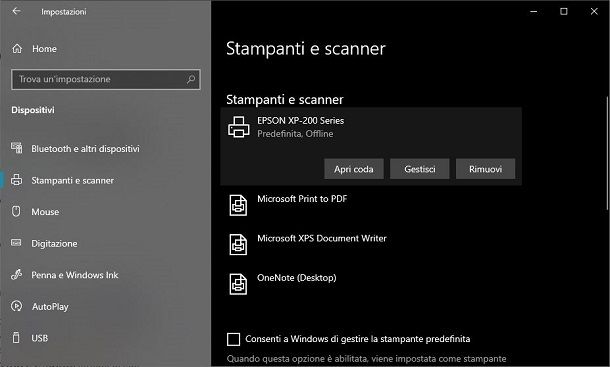
Task: Click the Home house icon
Action: coord(17,49)
